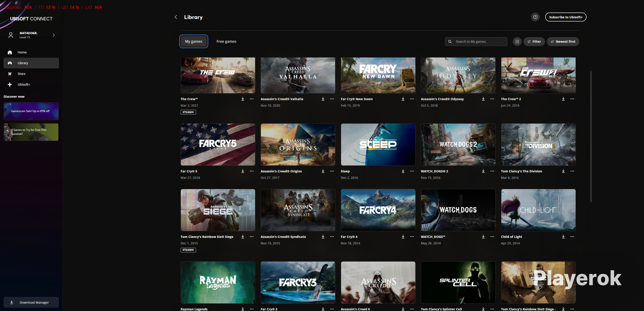Switch to grid view layout icon
Viewport: 644px width, 311px height.
click(x=517, y=42)
